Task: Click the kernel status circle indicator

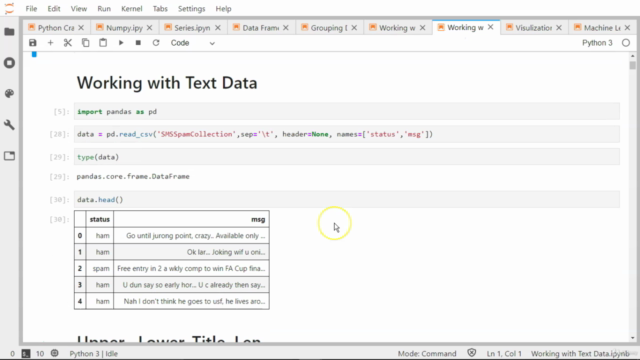Action: click(x=626, y=43)
